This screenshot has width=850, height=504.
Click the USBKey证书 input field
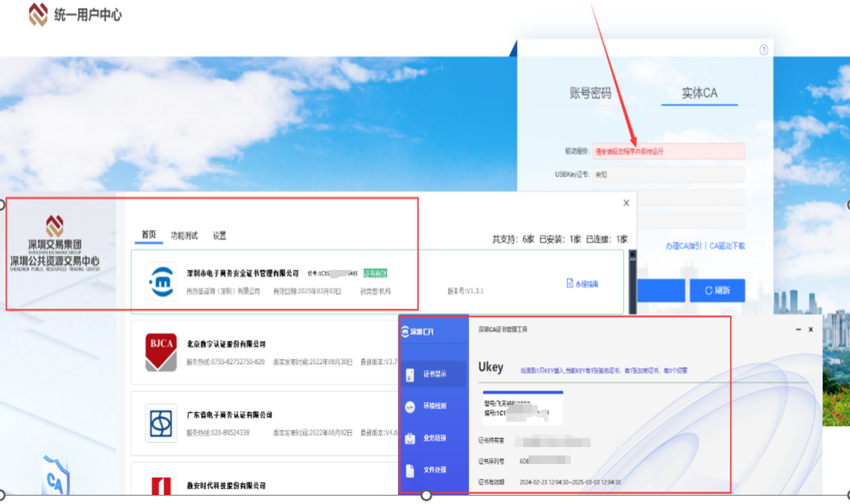click(668, 174)
